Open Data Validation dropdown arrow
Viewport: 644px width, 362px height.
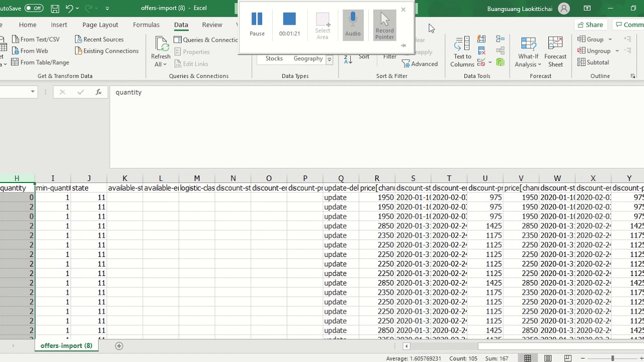490,63
